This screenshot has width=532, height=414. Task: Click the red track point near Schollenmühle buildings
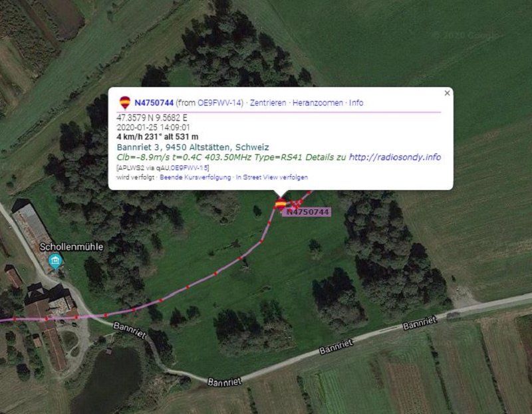pyautogui.click(x=47, y=319)
